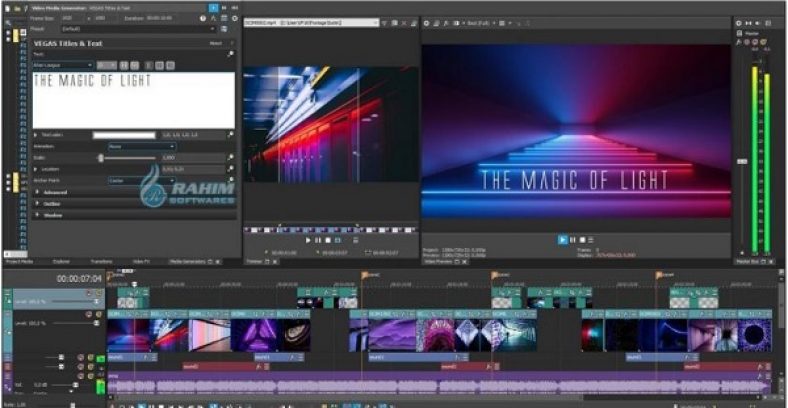Open Project Video Properties gear in Video Preview
This screenshot has width=788, height=408.
click(427, 23)
